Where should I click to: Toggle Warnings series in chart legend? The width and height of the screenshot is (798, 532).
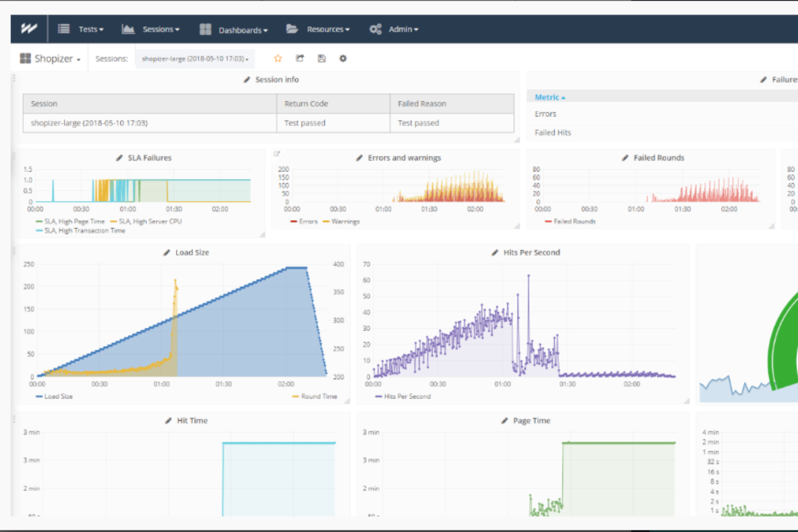coord(345,222)
